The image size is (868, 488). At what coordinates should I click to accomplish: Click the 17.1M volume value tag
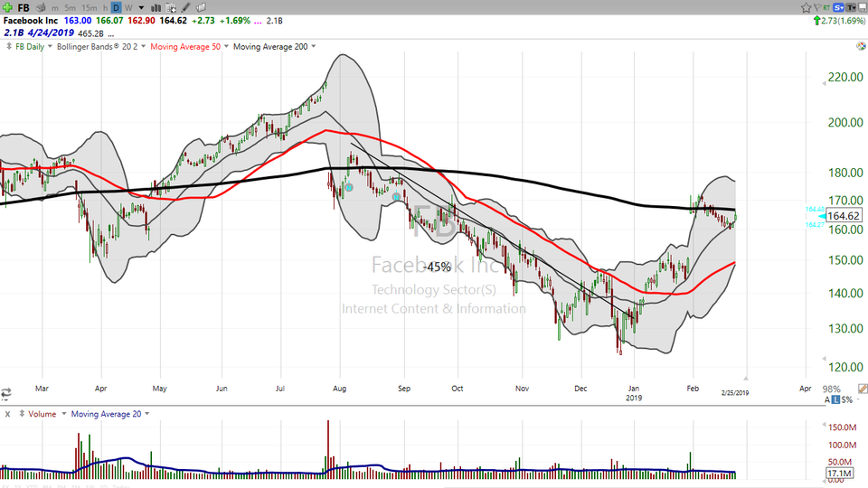click(x=839, y=473)
